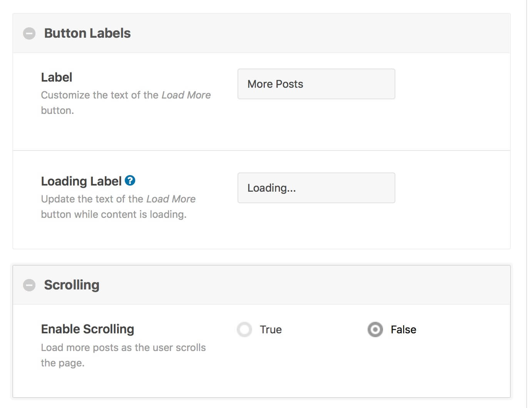This screenshot has width=532, height=408.
Task: Click the user scrolls page description text
Action: pyautogui.click(x=123, y=355)
